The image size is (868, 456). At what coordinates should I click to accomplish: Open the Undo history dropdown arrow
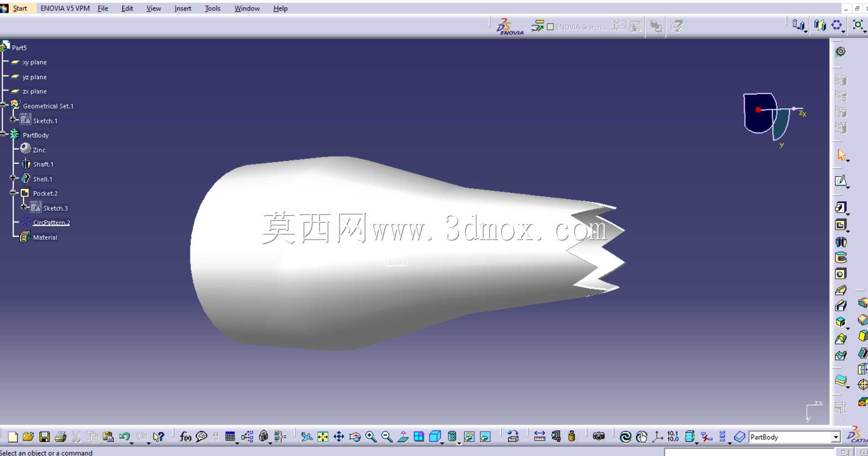click(132, 443)
